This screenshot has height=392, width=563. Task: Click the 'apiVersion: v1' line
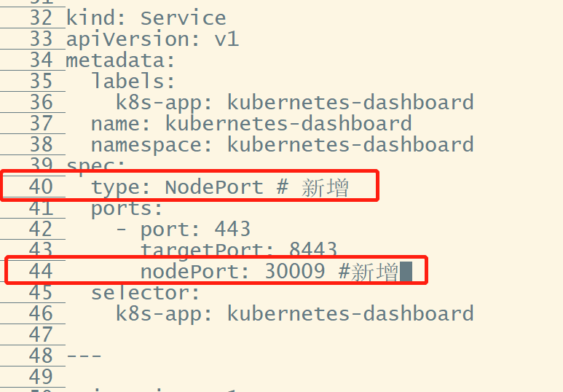[152, 39]
